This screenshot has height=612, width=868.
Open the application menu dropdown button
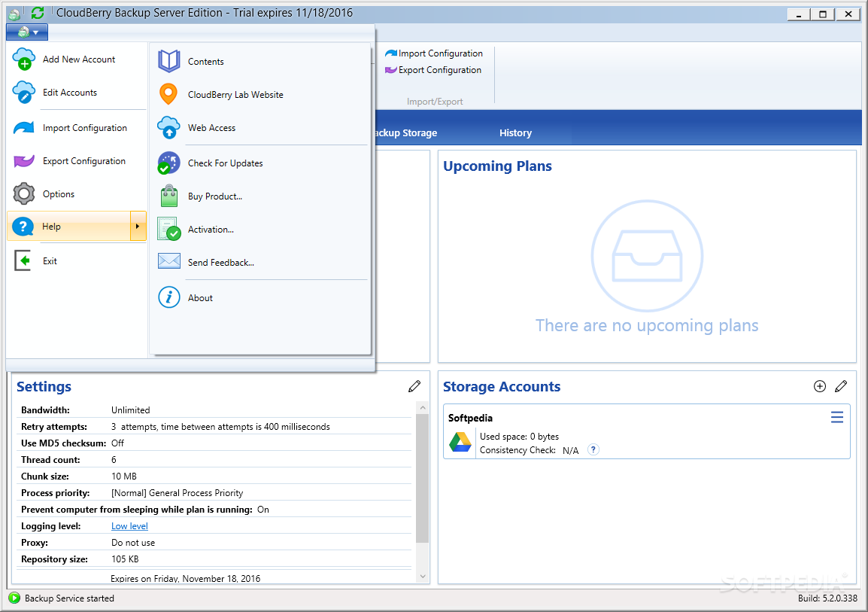pos(27,32)
